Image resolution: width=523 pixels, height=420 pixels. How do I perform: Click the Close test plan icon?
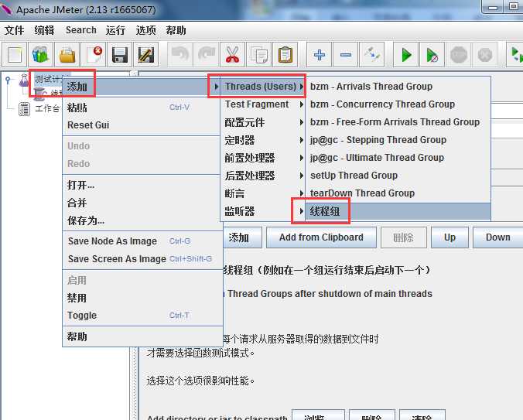(x=94, y=55)
